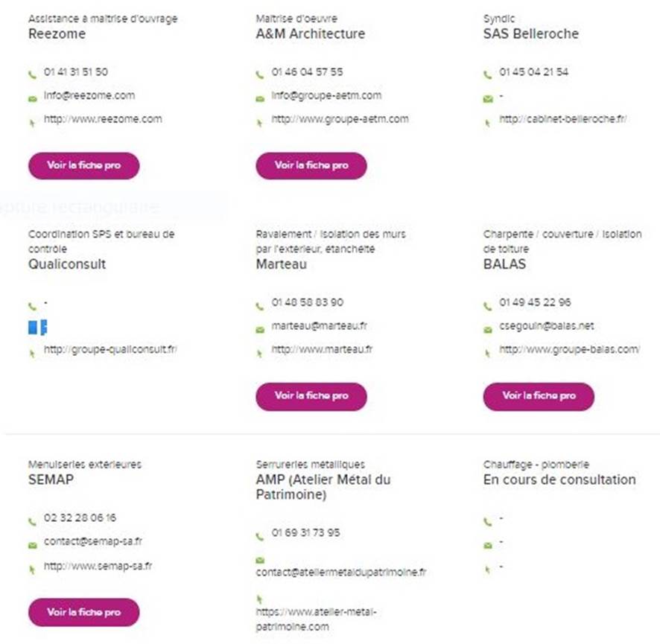Click the envelope icon above contact@ateliermetaldupatrimoine.fr
The height and width of the screenshot is (644, 660).
[x=260, y=560]
